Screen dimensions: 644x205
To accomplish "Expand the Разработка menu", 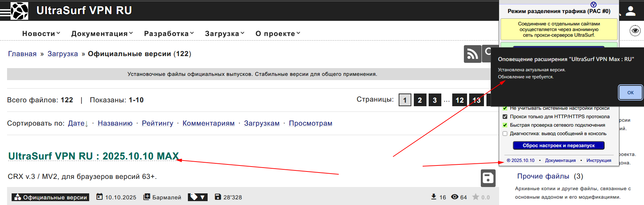I will (x=169, y=34).
